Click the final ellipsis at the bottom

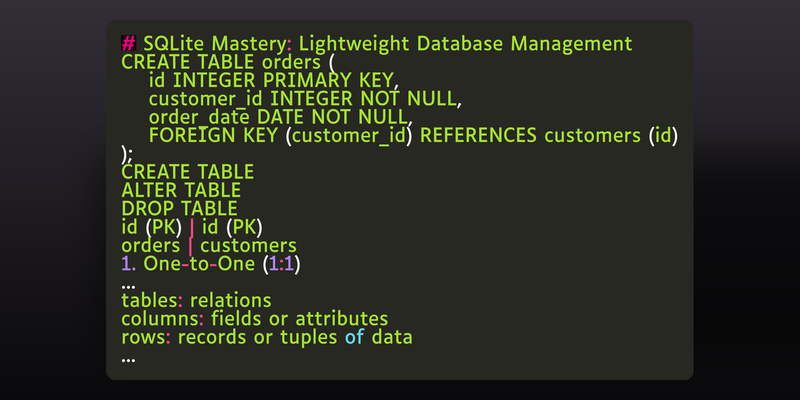pos(128,361)
